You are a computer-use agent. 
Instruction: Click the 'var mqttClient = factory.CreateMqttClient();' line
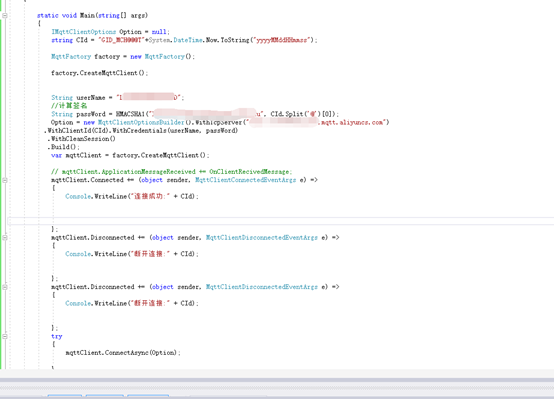pyautogui.click(x=130, y=155)
